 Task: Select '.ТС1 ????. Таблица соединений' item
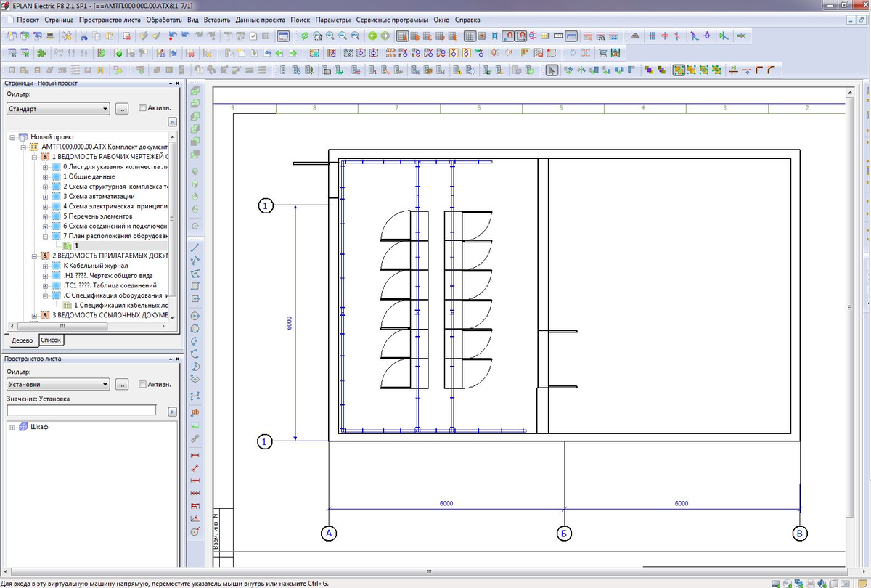point(110,285)
